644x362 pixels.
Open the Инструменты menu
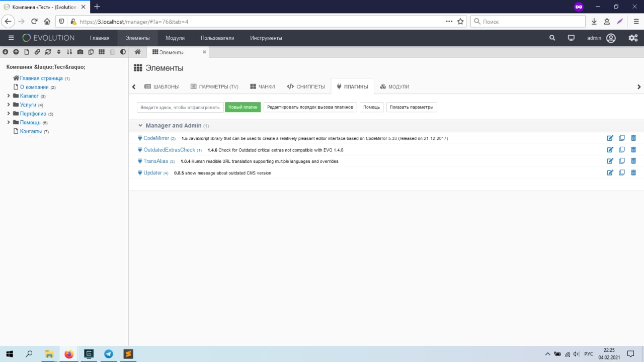266,38
